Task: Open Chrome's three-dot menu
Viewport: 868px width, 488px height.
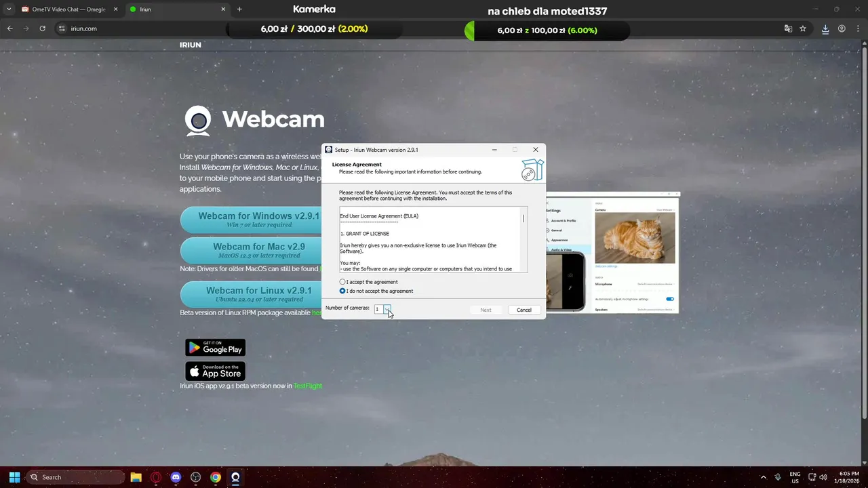Action: tap(858, 28)
